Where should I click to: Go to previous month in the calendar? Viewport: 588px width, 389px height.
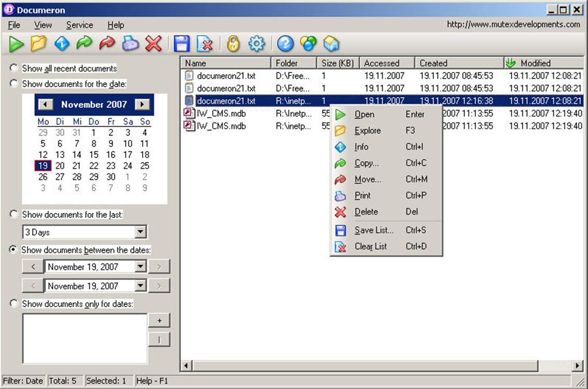click(x=46, y=104)
